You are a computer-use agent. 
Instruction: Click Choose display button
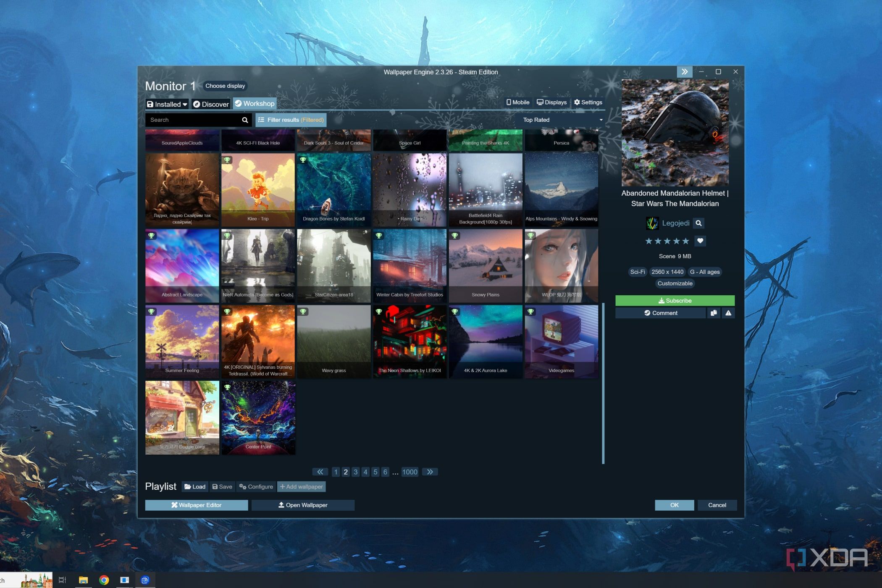pos(225,86)
